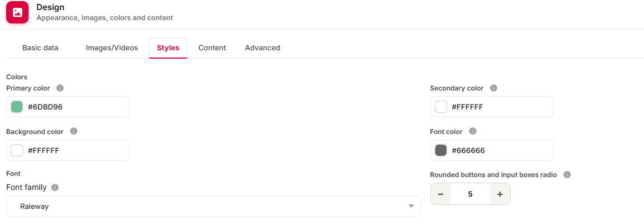Open the Font family info icon
This screenshot has height=224, width=644.
(55, 188)
